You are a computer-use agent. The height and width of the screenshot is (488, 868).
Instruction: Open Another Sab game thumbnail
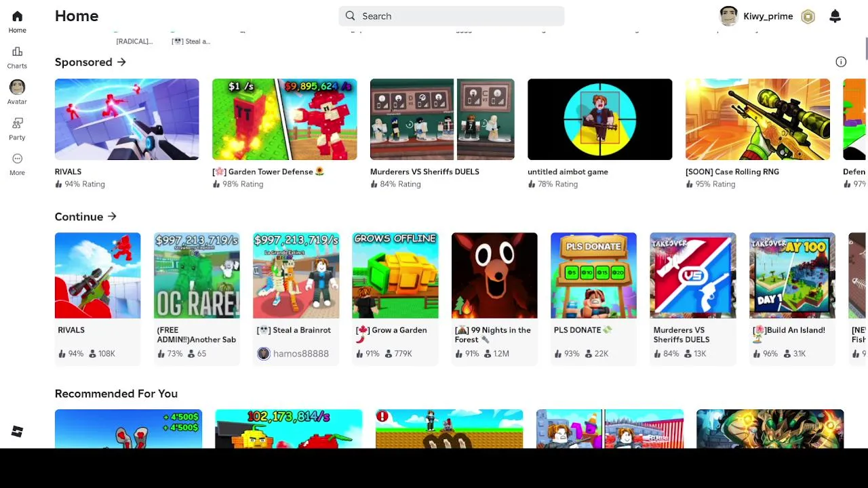point(197,275)
